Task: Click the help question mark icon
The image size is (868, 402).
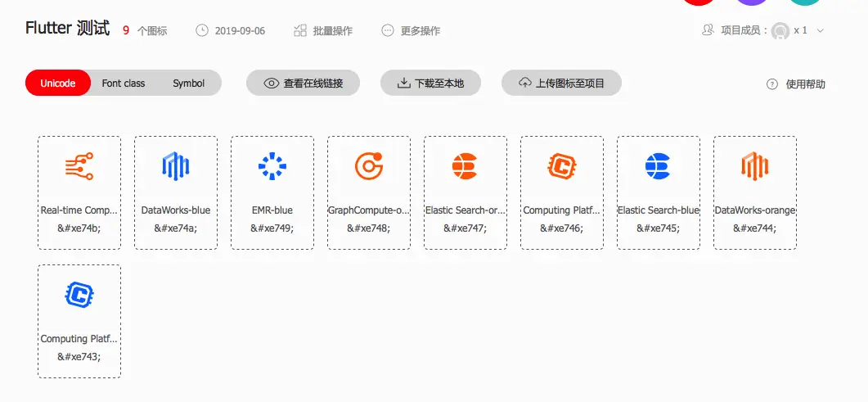Action: (772, 84)
